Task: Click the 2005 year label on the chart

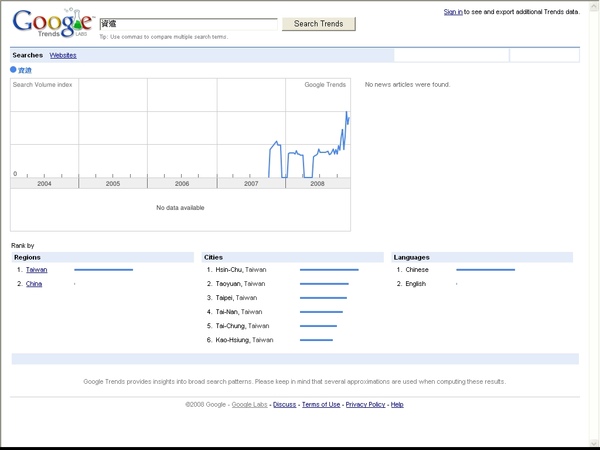Action: [113, 184]
